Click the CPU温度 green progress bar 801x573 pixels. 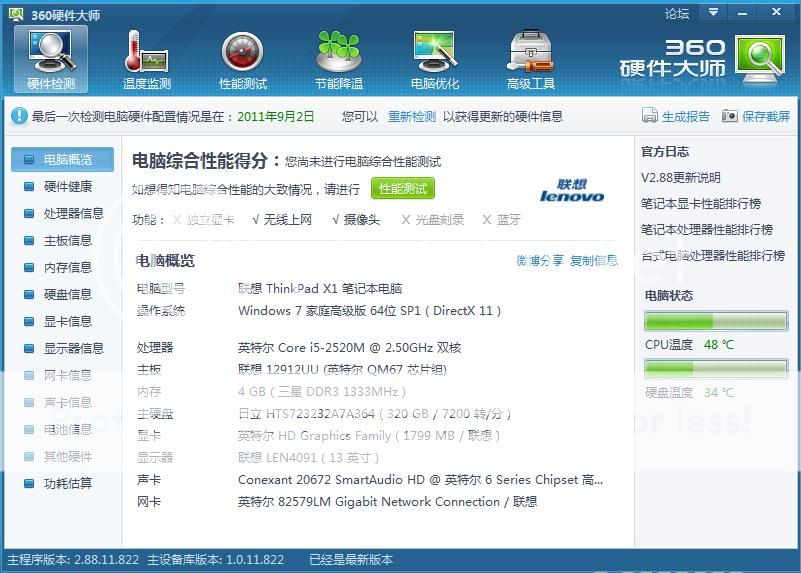[x=716, y=321]
